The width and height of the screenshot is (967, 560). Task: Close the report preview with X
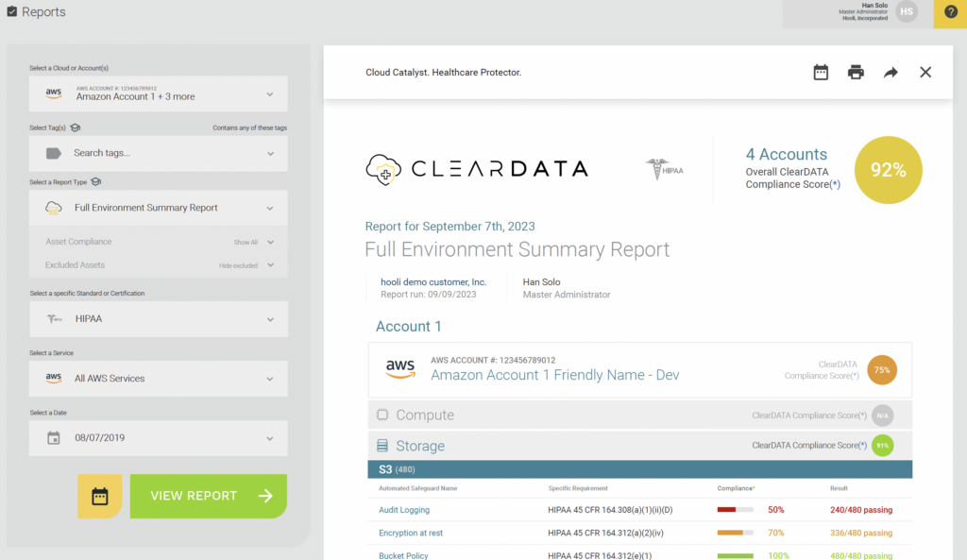tap(925, 72)
